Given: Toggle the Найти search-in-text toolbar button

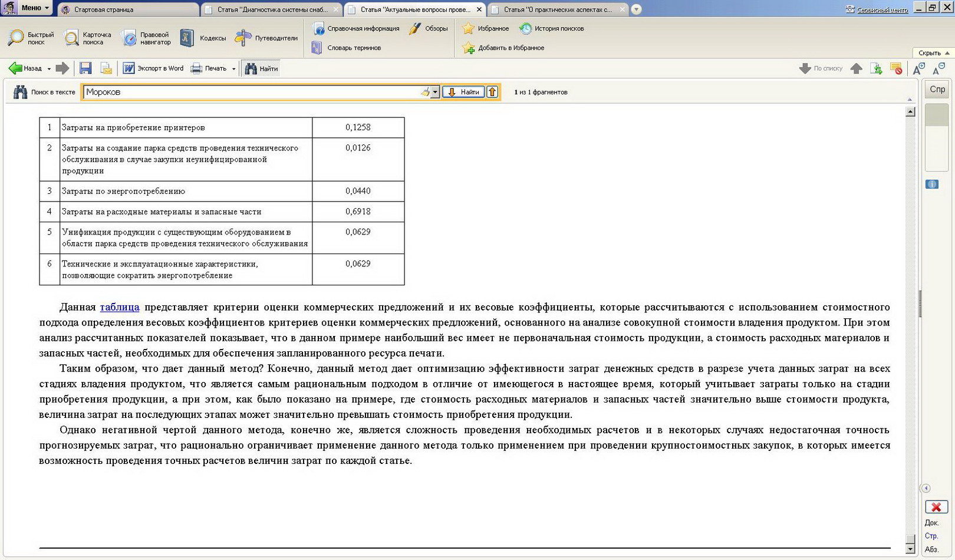Looking at the screenshot, I should click(261, 68).
